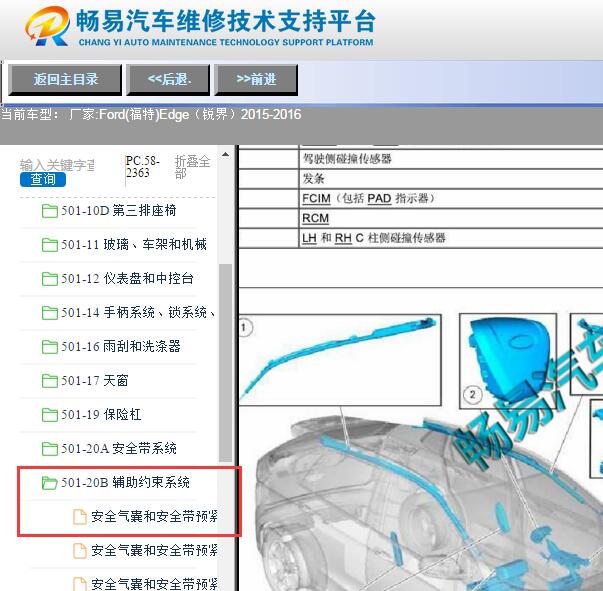Click folder icon of 501-16 雨刮和洗涤器
The width and height of the screenshot is (603, 591).
(x=50, y=346)
